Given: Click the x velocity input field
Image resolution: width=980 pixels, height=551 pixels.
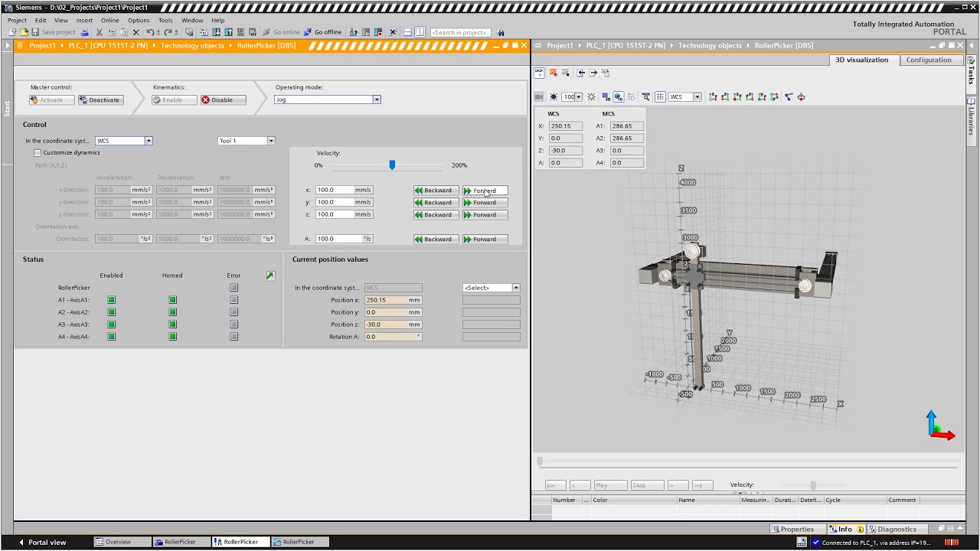Looking at the screenshot, I should pyautogui.click(x=335, y=190).
